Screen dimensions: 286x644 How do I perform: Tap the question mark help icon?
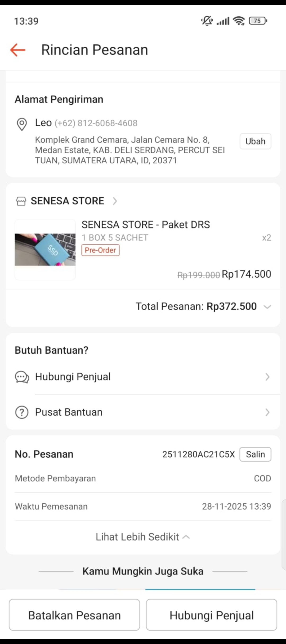tap(22, 412)
